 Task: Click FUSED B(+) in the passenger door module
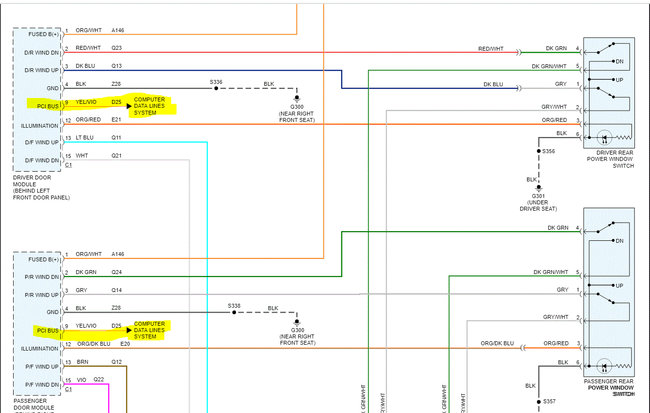pos(44,259)
